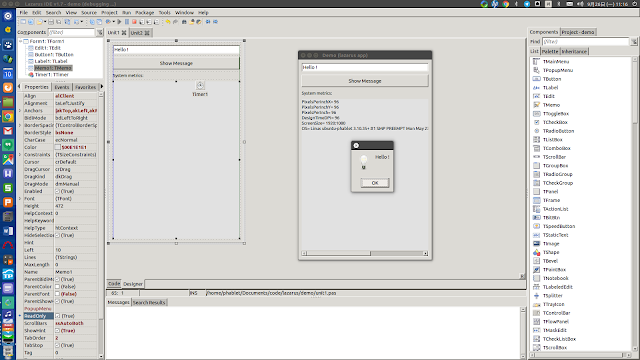Click the Step Into debugger icon
This screenshot has width=640, height=360.
(x=142, y=22)
